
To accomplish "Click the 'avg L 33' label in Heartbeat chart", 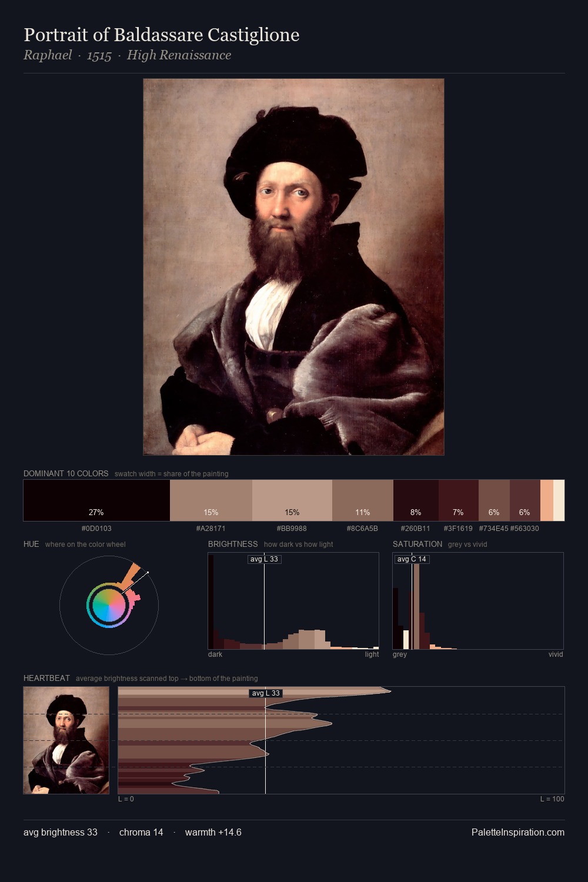I will [x=266, y=693].
